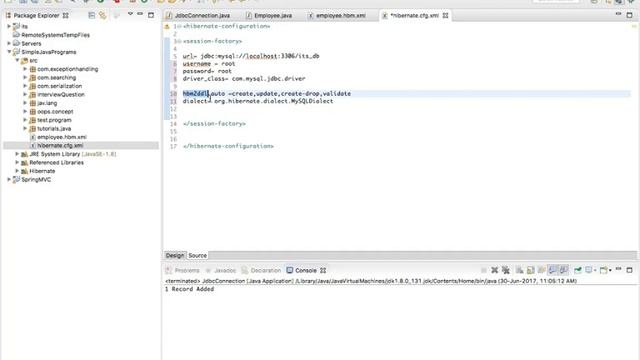
Task: Maximize the editor area
Action: [629, 15]
